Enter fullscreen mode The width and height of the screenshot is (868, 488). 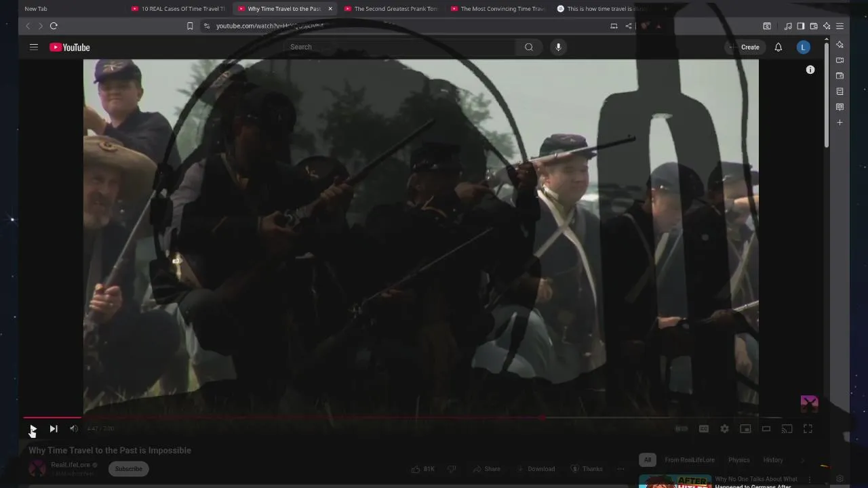point(808,428)
